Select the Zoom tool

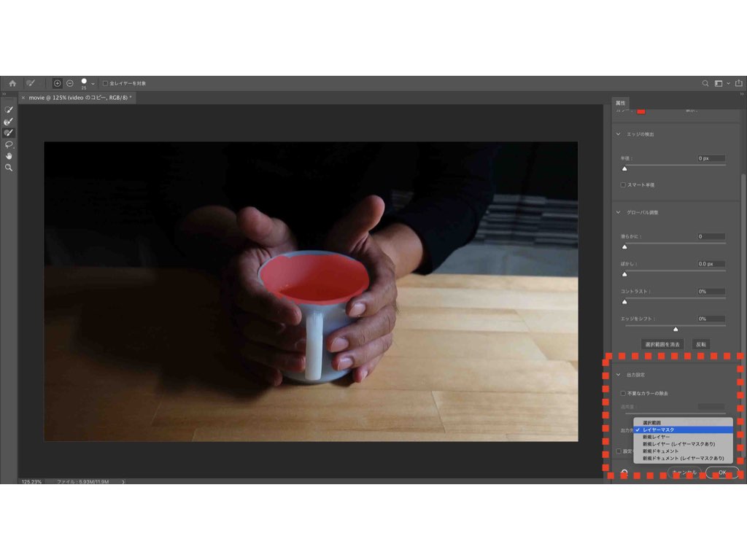(9, 168)
